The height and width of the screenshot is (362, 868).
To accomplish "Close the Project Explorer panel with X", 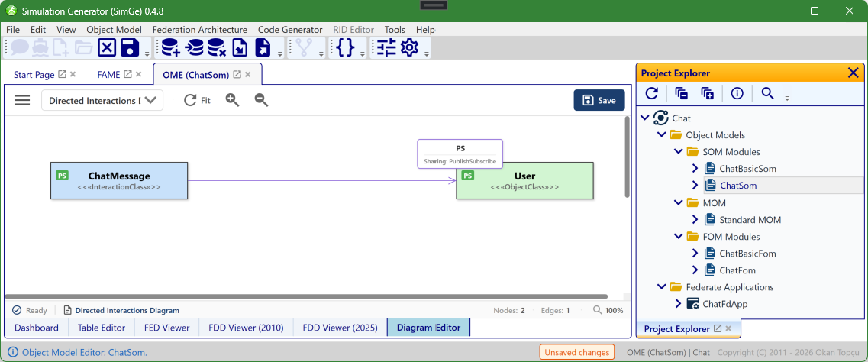I will (853, 73).
